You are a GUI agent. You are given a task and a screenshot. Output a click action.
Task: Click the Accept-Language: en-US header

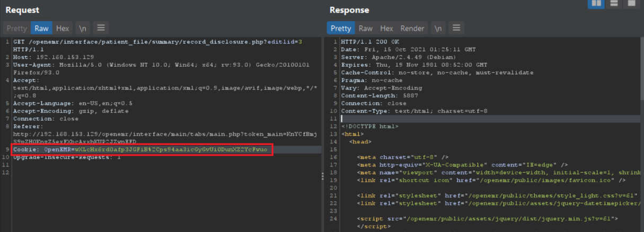[x=73, y=103]
